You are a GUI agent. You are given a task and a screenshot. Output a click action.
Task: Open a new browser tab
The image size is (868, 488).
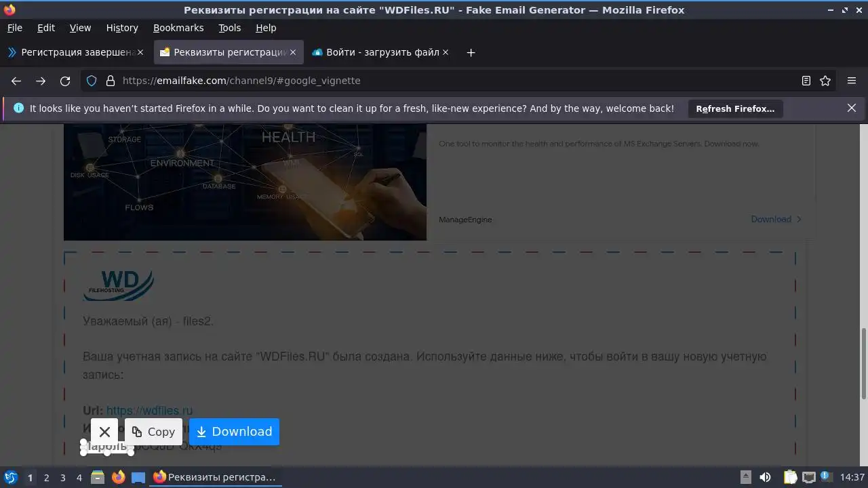[471, 52]
